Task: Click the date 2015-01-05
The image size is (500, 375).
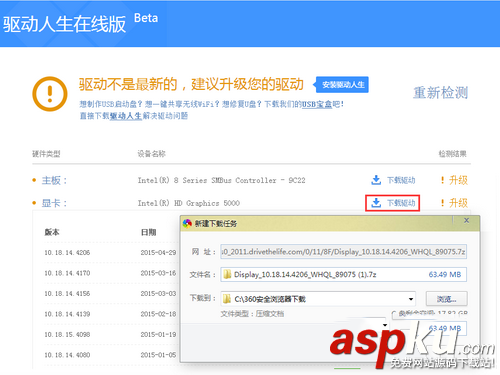Action: coord(158,355)
